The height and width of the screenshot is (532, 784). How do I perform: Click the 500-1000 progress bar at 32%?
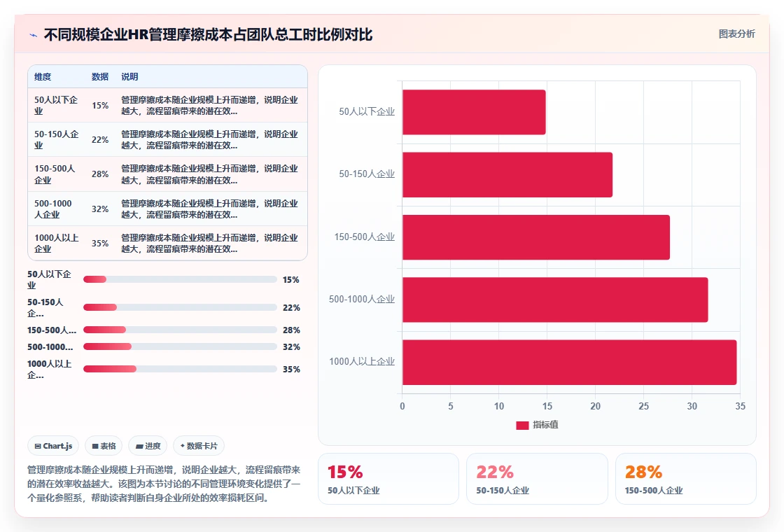click(x=180, y=346)
